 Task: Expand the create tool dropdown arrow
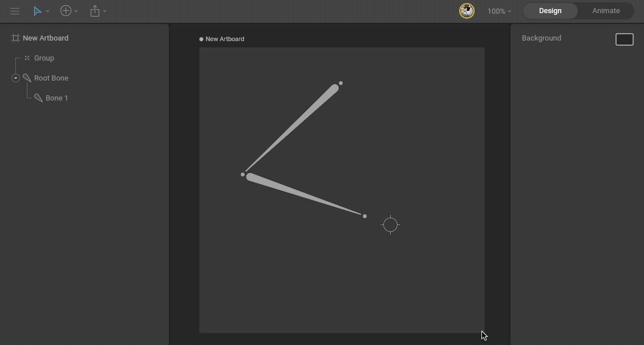(x=76, y=11)
